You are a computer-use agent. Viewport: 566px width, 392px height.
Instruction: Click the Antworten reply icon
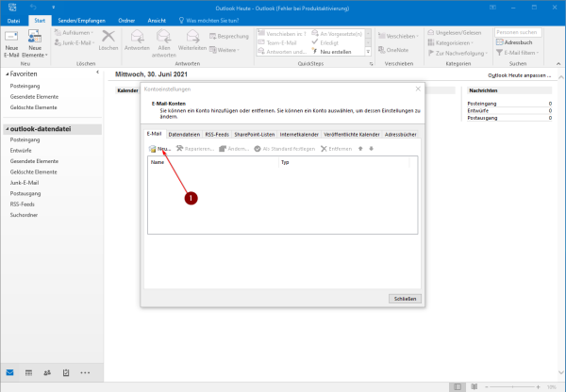coord(137,37)
